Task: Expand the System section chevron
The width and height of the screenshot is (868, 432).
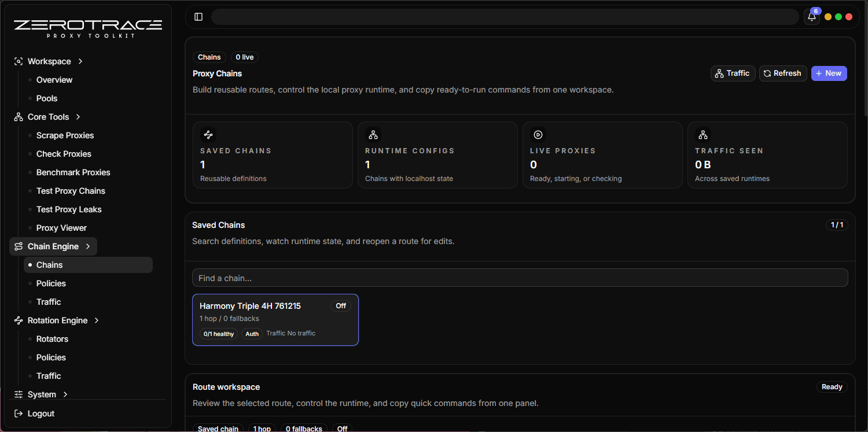Action: pyautogui.click(x=65, y=394)
